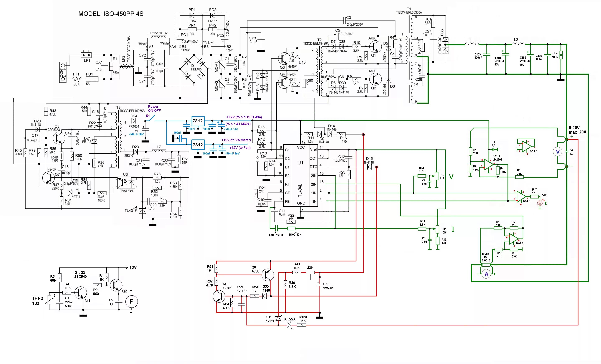Select the 7812 regulator feeding the VA meter
The width and height of the screenshot is (601, 364).
pyautogui.click(x=198, y=145)
